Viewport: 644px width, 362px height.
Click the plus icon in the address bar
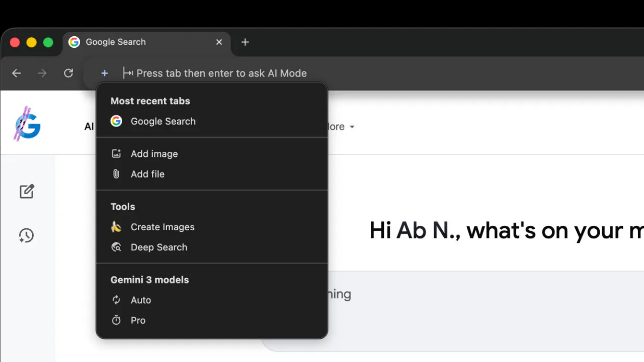104,73
